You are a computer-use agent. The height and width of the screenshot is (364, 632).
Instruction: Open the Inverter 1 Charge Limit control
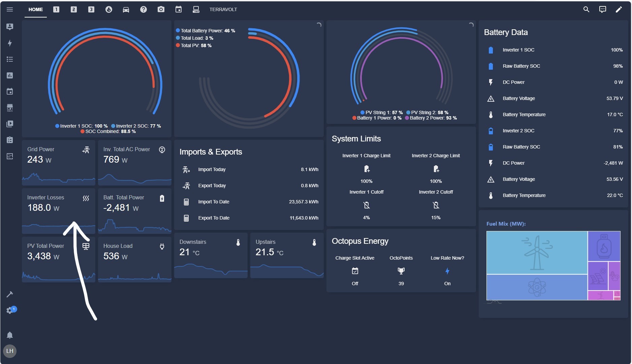366,168
